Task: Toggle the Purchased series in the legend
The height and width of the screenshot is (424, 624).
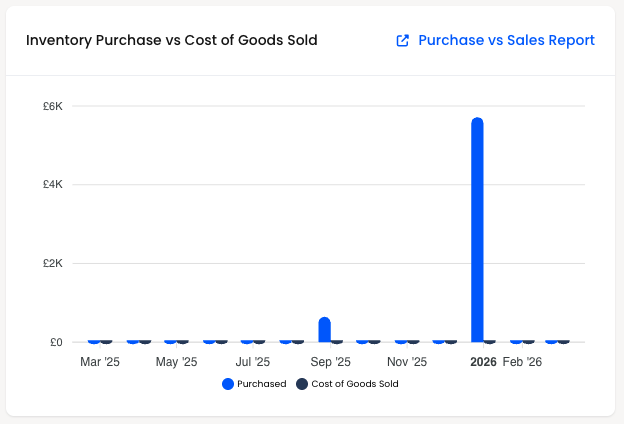Action: (x=254, y=384)
